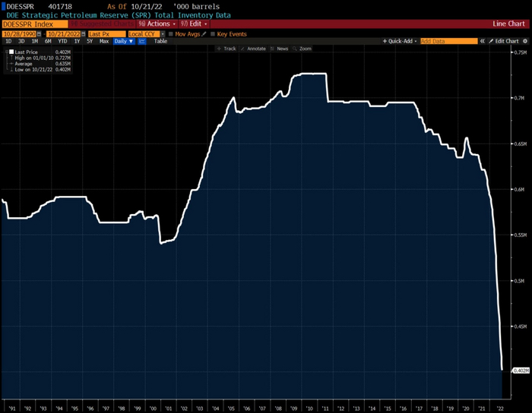The width and height of the screenshot is (532, 413).
Task: Click the 'Last Price' legend label
Action: [26, 52]
